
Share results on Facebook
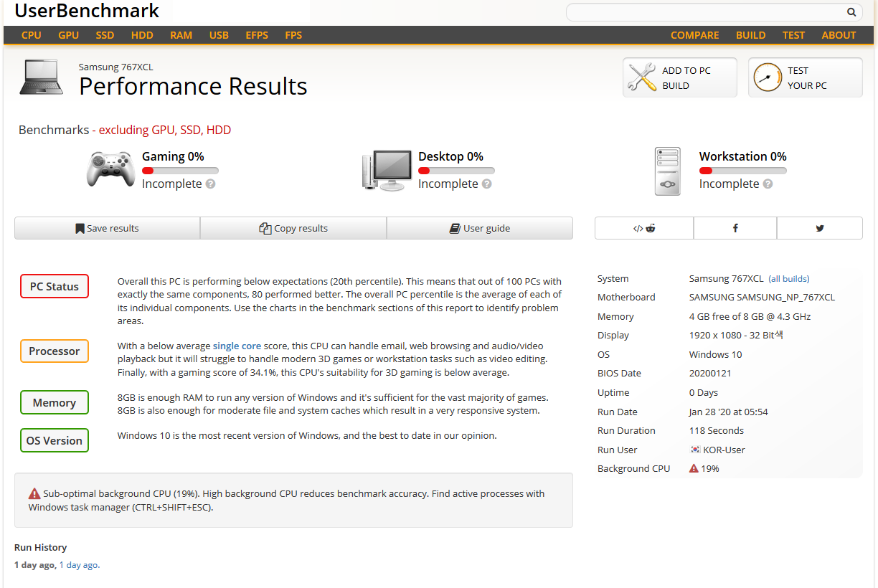point(735,228)
